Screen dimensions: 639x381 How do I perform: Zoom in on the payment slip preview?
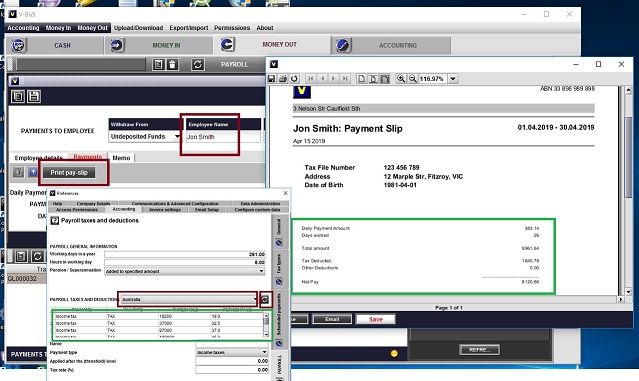401,79
